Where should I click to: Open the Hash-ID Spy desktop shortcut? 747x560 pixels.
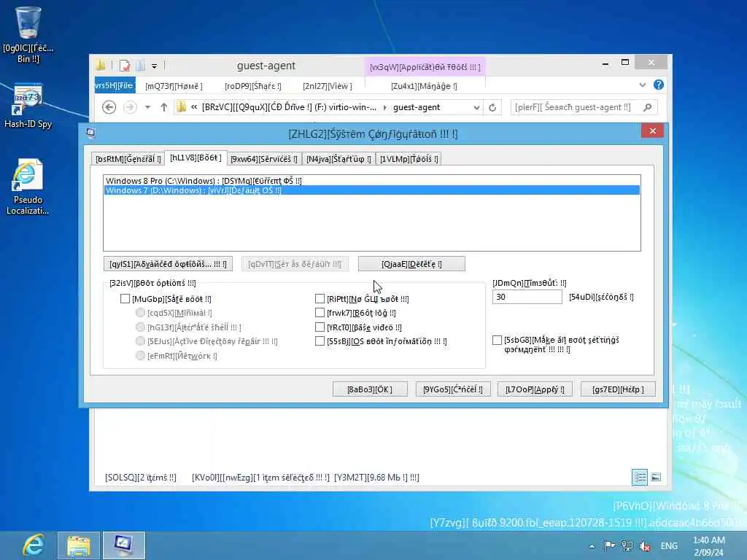(28, 106)
